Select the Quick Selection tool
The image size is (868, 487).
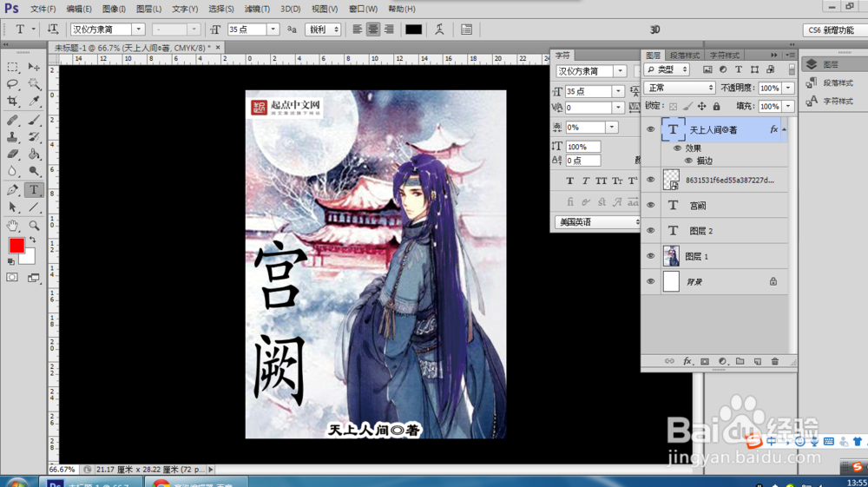click(x=34, y=84)
